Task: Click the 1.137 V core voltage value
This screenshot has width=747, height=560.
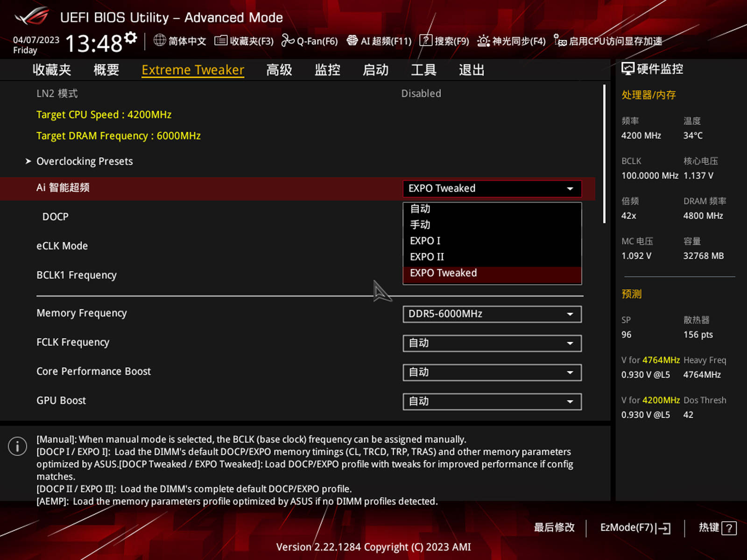Action: (698, 176)
